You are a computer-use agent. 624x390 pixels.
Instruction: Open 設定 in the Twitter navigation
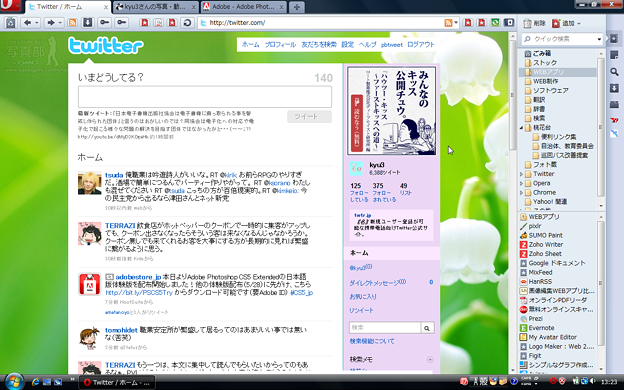coord(347,45)
